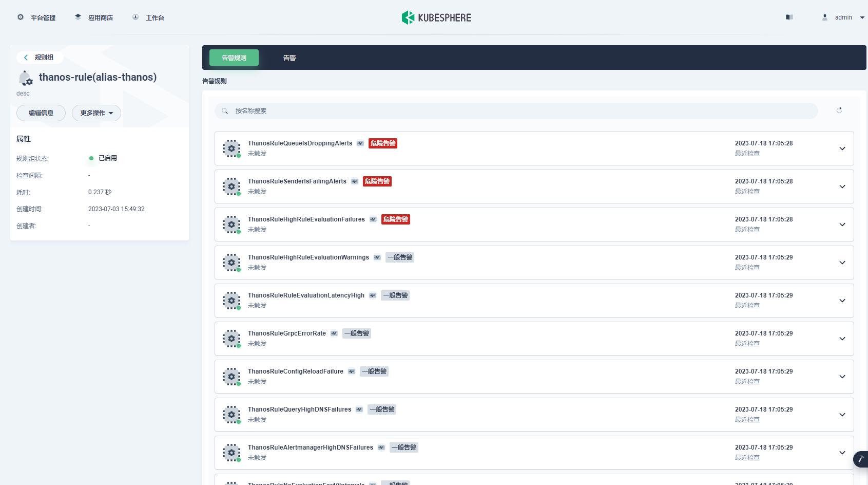Screen dimensions: 868x485
Task: Focus the 按名称搜索 search field
Action: pyautogui.click(x=516, y=111)
